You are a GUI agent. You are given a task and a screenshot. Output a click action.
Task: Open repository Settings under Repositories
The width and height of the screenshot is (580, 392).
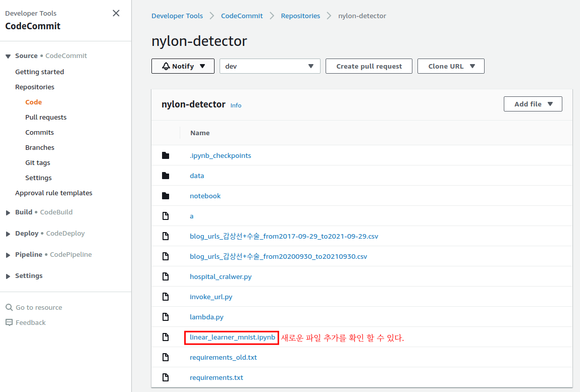(38, 178)
